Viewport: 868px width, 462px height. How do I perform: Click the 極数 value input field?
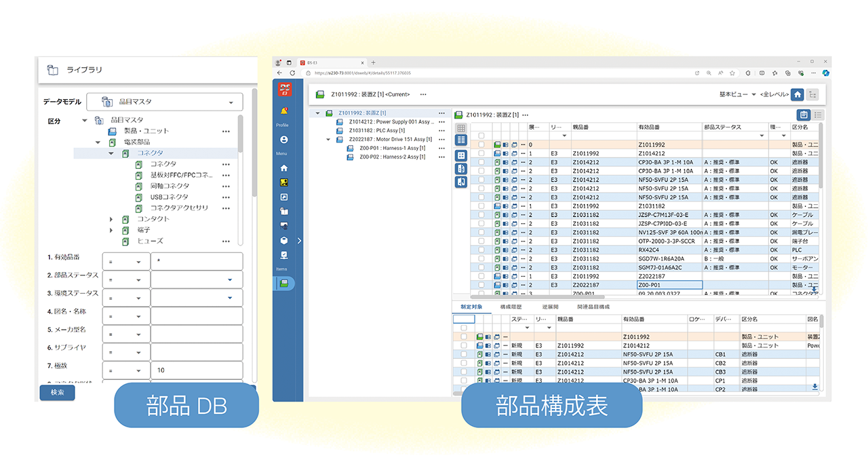(196, 370)
